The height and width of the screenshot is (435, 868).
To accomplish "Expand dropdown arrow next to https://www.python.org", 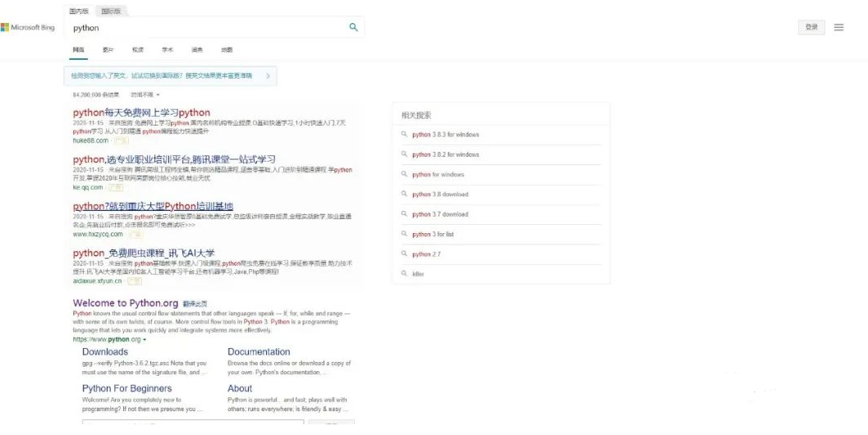I will 145,340.
